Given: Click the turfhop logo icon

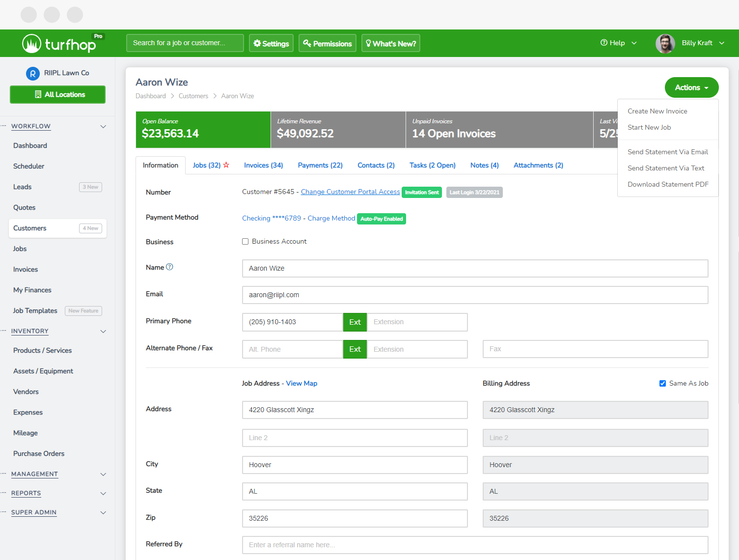Looking at the screenshot, I should (31, 44).
